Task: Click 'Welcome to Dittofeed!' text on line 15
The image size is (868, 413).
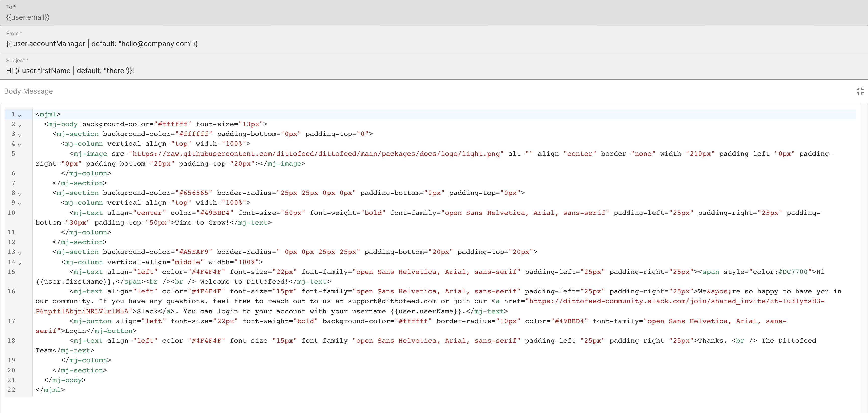Action: pos(244,282)
